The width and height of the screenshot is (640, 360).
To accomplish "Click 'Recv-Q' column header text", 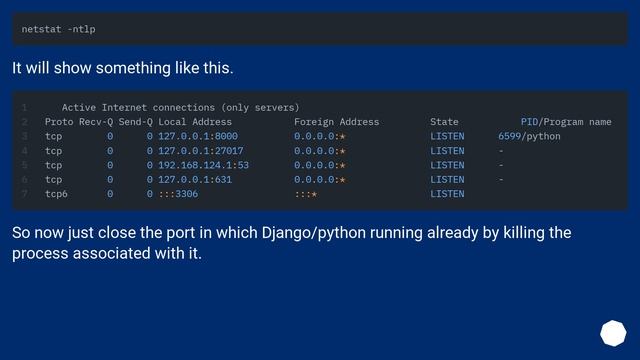I will [96, 122].
